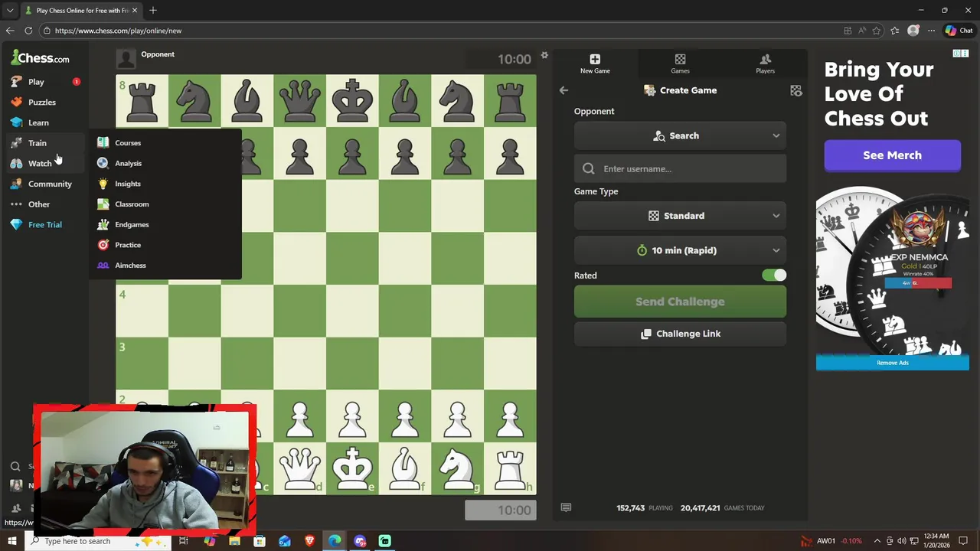Open browser profile avatar
This screenshot has height=551, width=980.
[913, 31]
